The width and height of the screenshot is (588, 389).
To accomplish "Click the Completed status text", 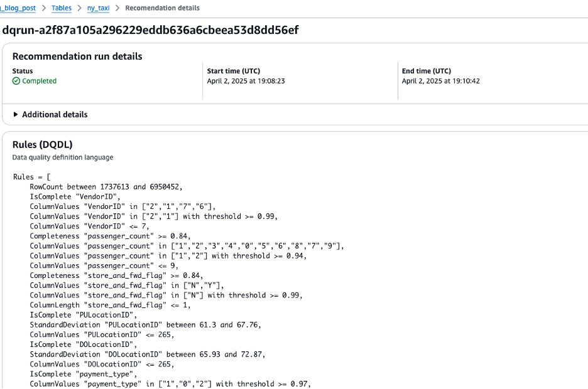I will tap(39, 81).
